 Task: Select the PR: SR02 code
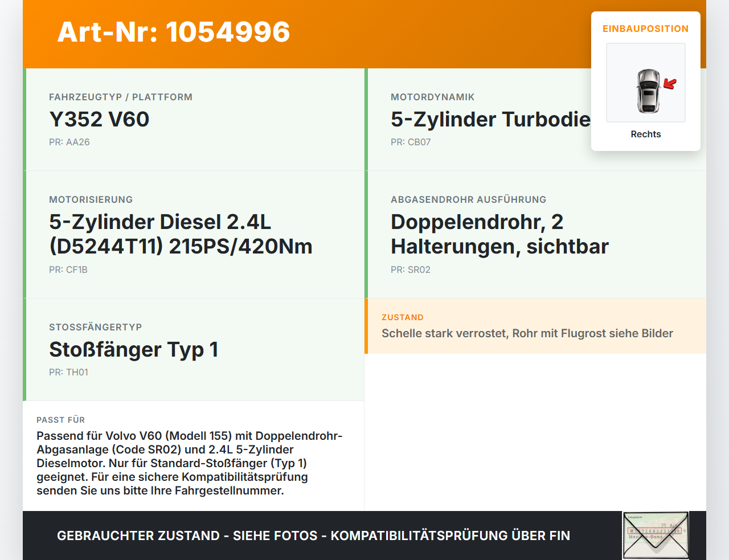(x=411, y=269)
